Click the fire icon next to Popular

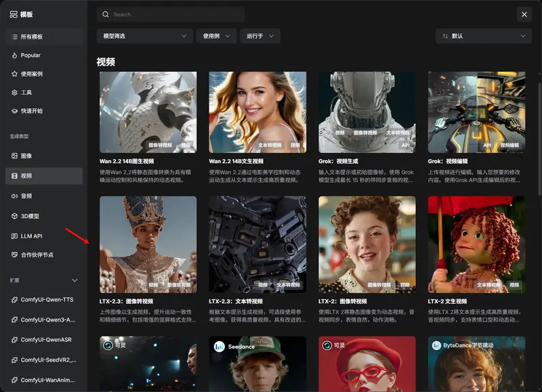14,56
